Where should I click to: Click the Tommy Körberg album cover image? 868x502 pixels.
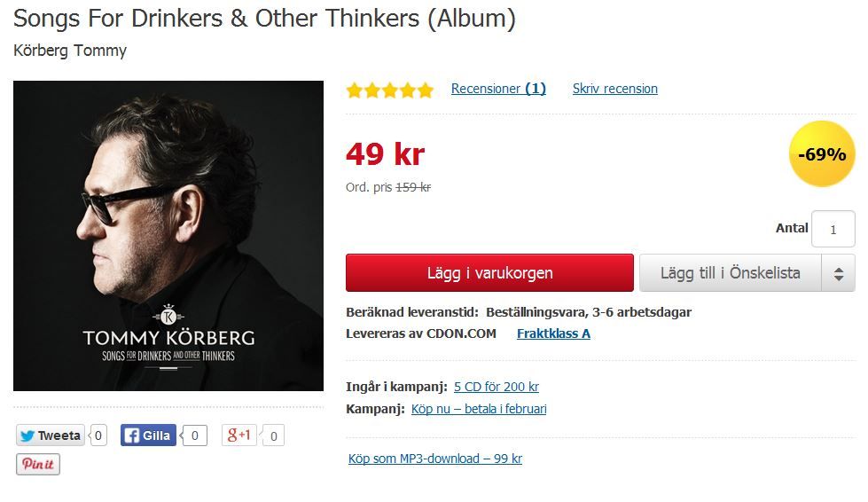168,236
